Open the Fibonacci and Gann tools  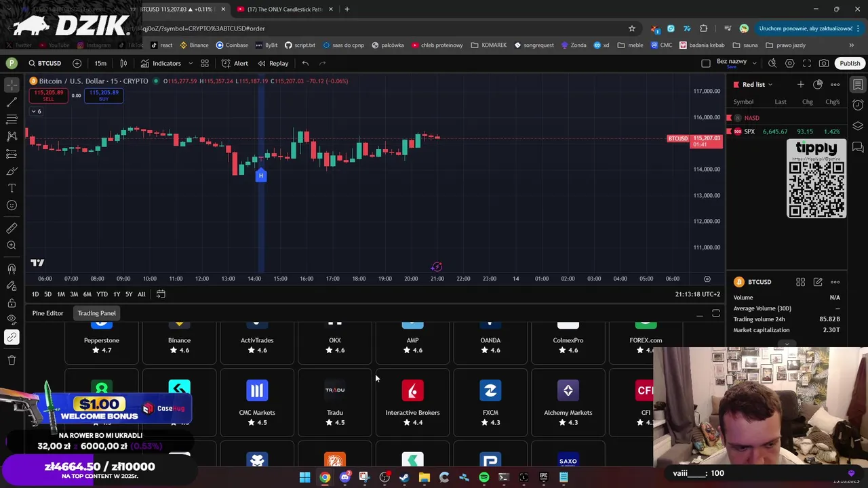[12, 119]
